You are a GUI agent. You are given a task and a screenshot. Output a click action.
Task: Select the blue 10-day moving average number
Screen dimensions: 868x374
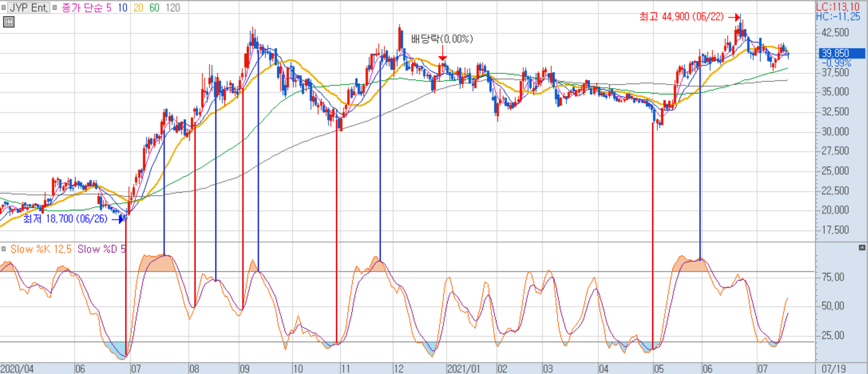pyautogui.click(x=122, y=8)
